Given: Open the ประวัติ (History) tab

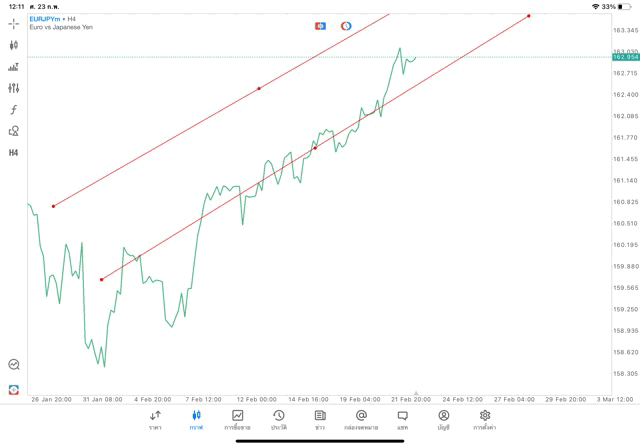Looking at the screenshot, I should click(x=278, y=419).
